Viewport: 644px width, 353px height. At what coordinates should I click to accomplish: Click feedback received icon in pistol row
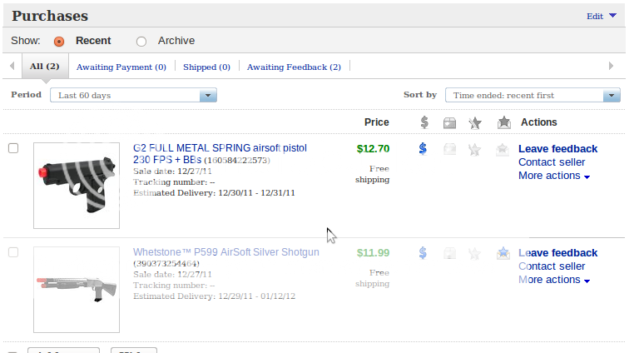pos(503,150)
